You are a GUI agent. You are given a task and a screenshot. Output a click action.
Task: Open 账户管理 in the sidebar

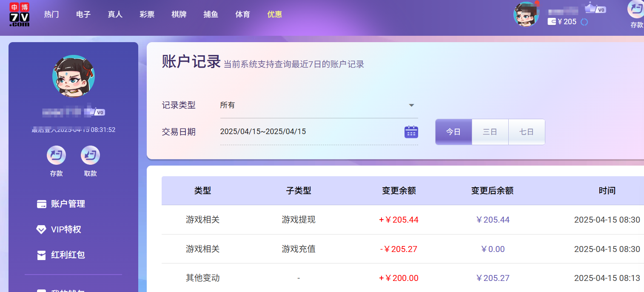(x=68, y=204)
